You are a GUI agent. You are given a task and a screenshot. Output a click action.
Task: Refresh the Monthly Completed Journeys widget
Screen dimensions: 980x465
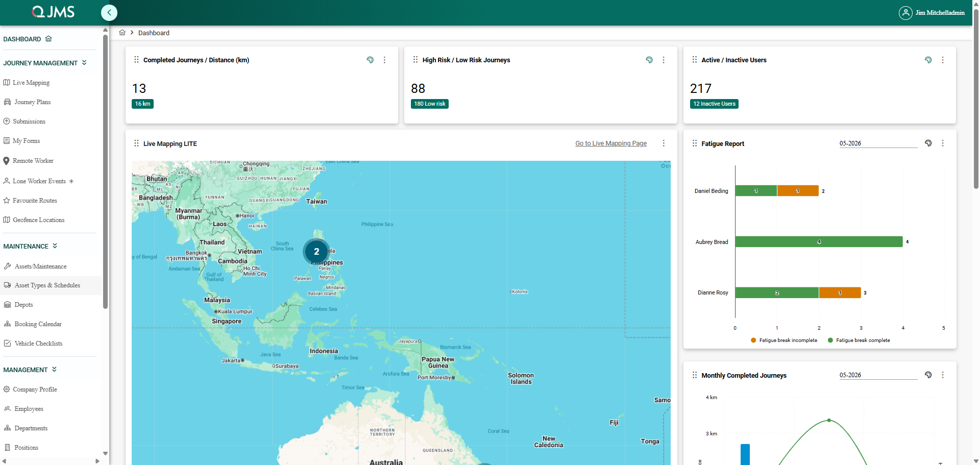click(928, 375)
